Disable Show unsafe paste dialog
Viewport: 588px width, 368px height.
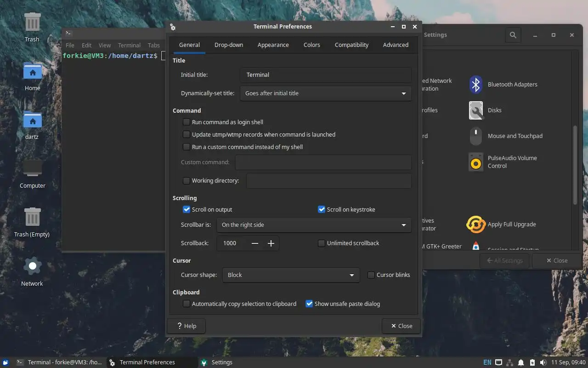click(x=309, y=304)
